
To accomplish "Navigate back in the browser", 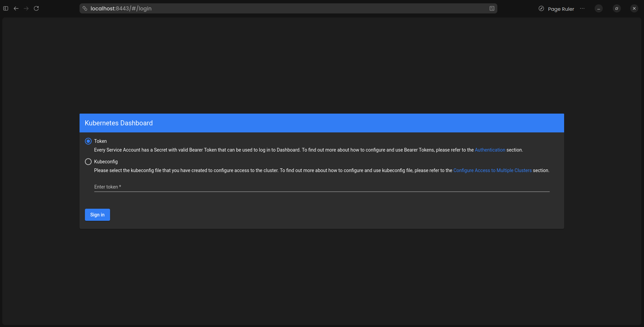I will point(16,8).
